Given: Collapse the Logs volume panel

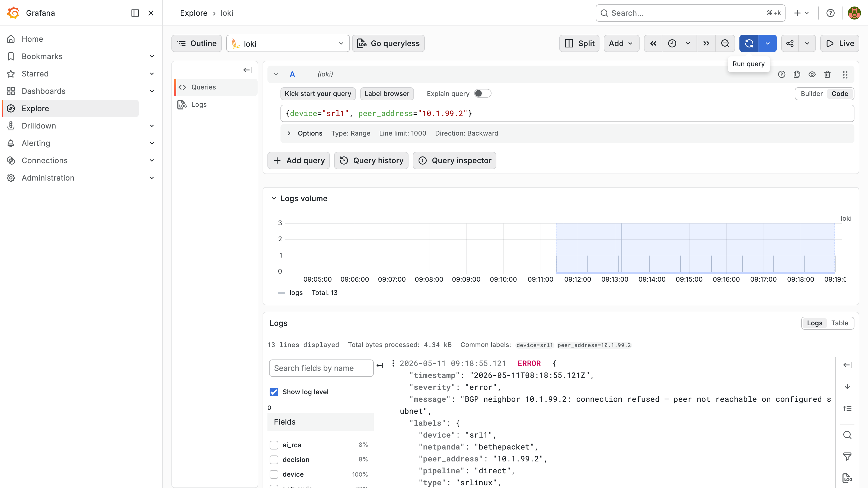Looking at the screenshot, I should (x=274, y=199).
